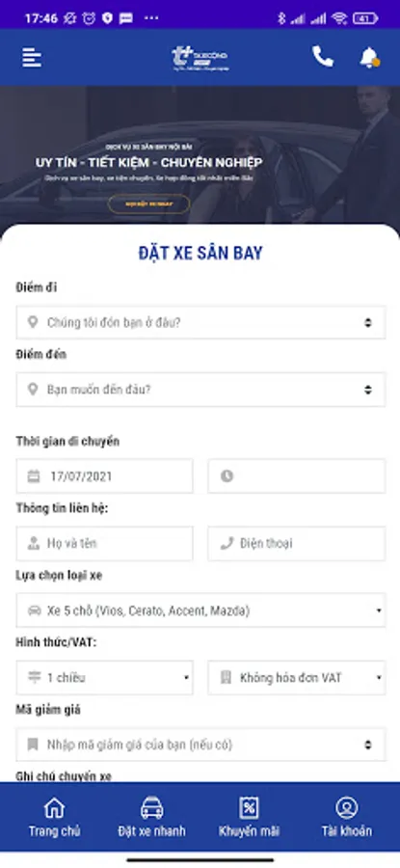Open the vehicle type dropdown Xe 5 chỗ
This screenshot has height=868, width=400.
click(x=200, y=610)
